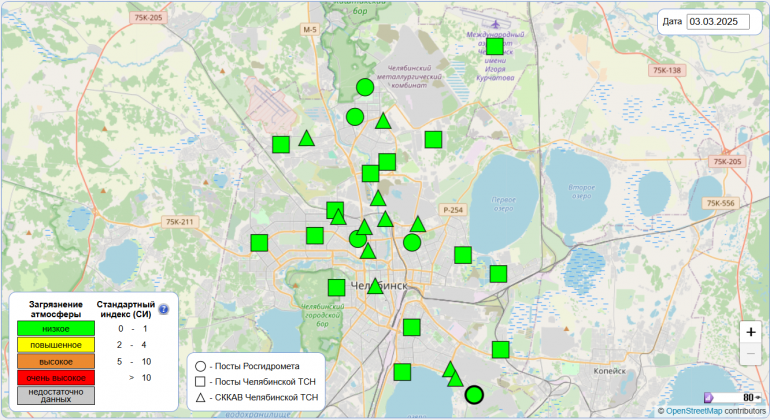Click the westernmost green square station marker
This screenshot has height=420, width=770.
260,242
